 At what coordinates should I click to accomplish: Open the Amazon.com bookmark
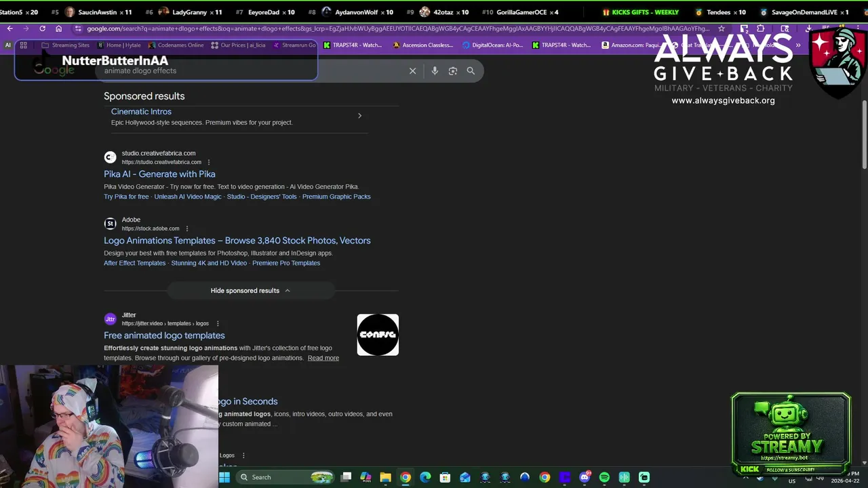coord(631,45)
